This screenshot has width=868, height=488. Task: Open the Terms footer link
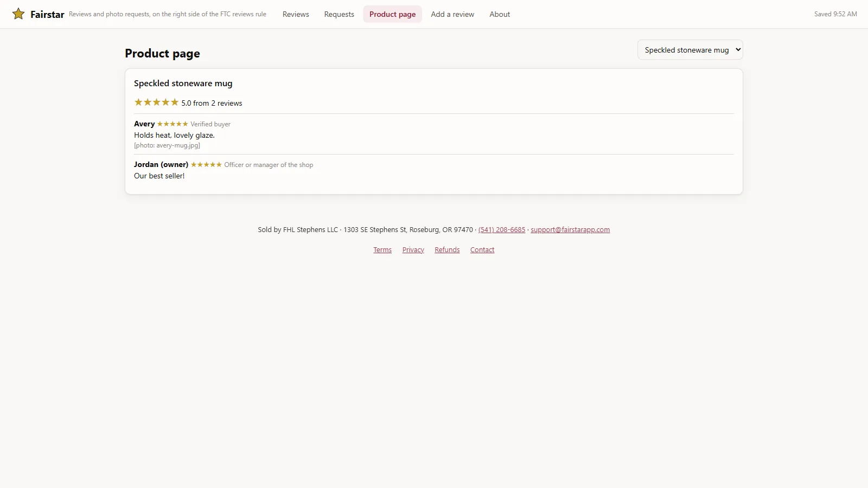[x=382, y=250]
